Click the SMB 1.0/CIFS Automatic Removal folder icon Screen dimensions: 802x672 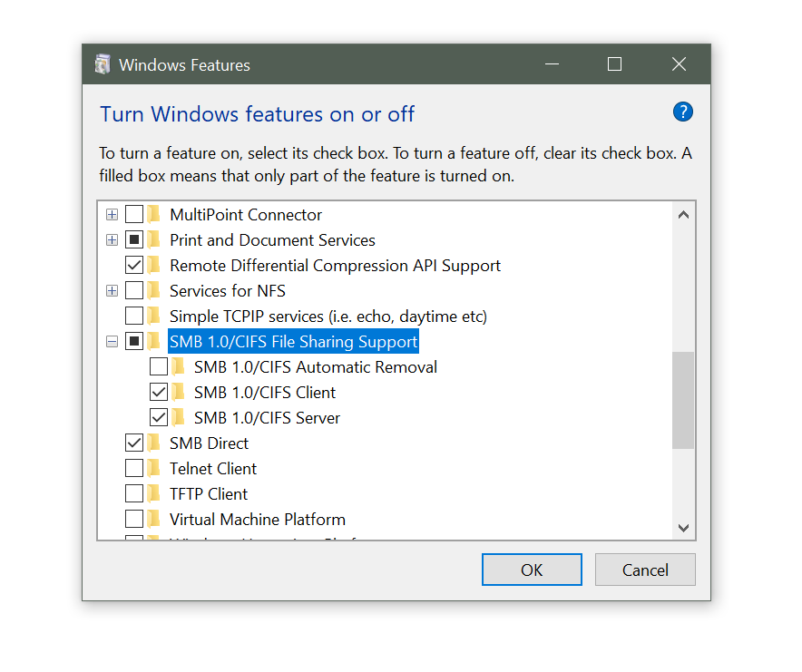(179, 366)
